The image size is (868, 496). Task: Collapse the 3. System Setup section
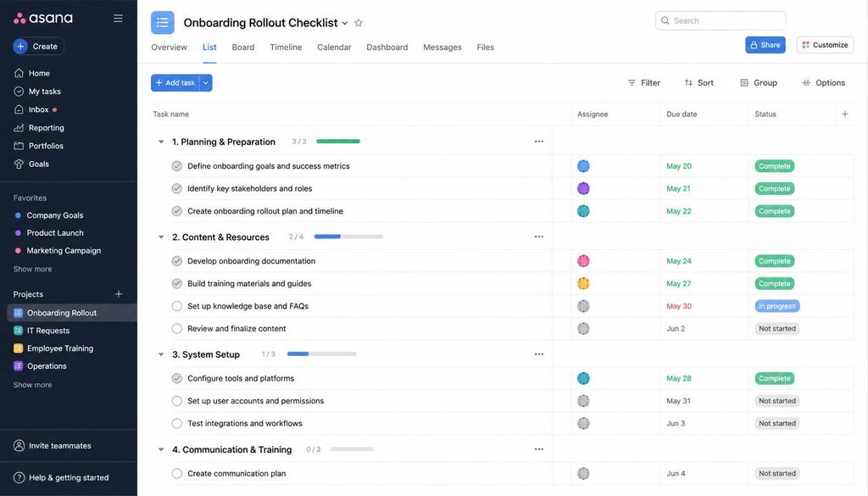tap(161, 354)
